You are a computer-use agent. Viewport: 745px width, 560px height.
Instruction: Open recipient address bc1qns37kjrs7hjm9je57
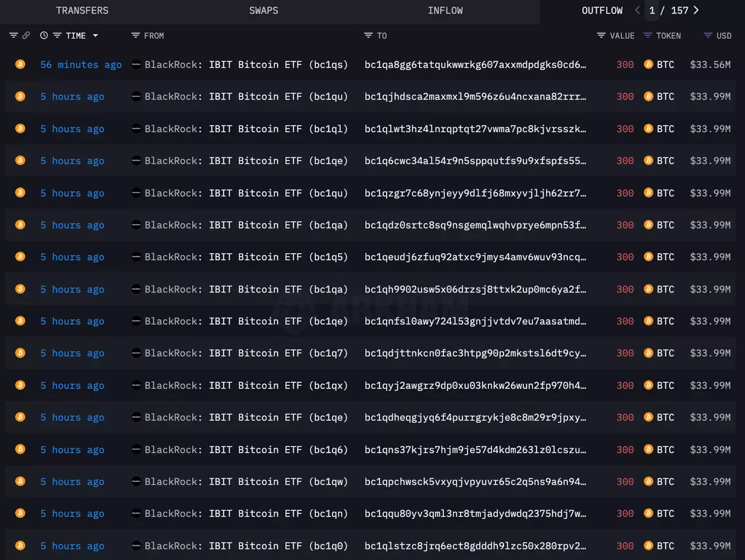pyautogui.click(x=476, y=449)
